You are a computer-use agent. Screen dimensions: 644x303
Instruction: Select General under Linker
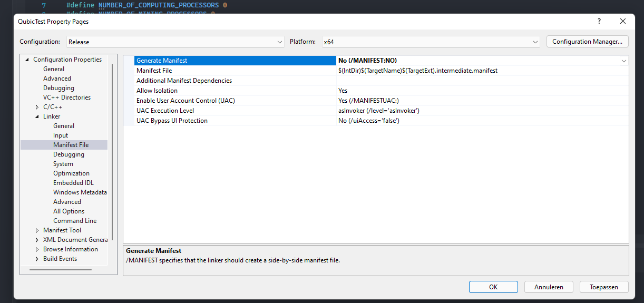[64, 126]
